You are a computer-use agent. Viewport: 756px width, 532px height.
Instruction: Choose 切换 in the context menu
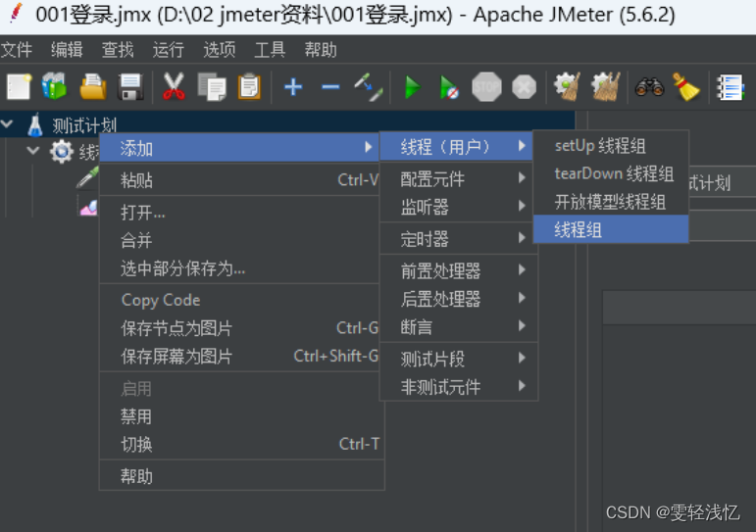pos(241,444)
